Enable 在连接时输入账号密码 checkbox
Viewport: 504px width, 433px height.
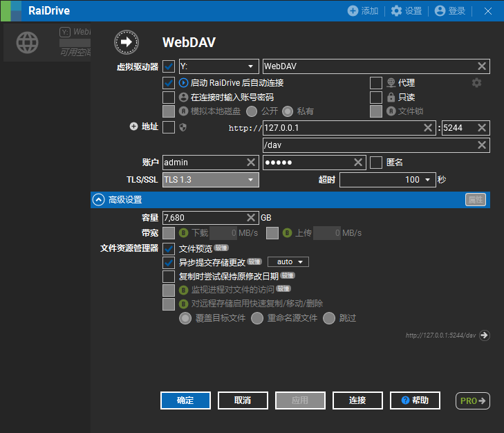(169, 97)
